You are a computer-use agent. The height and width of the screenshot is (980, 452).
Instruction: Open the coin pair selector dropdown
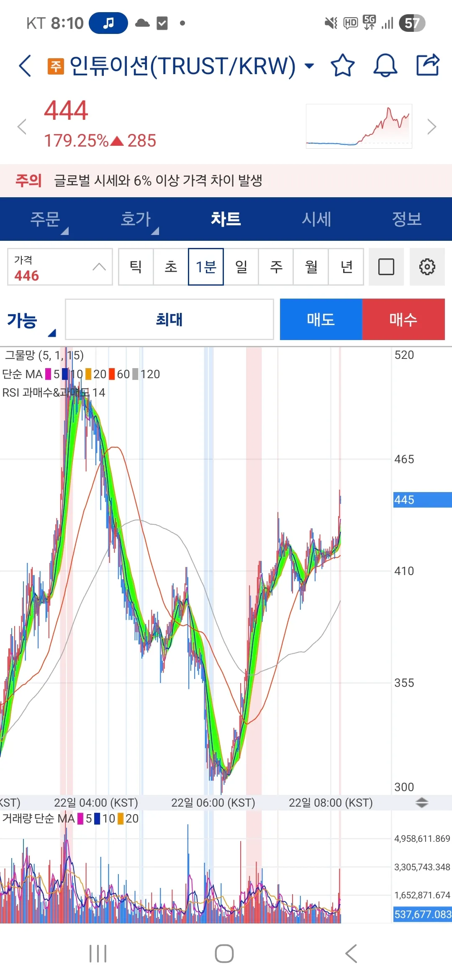pyautogui.click(x=309, y=66)
